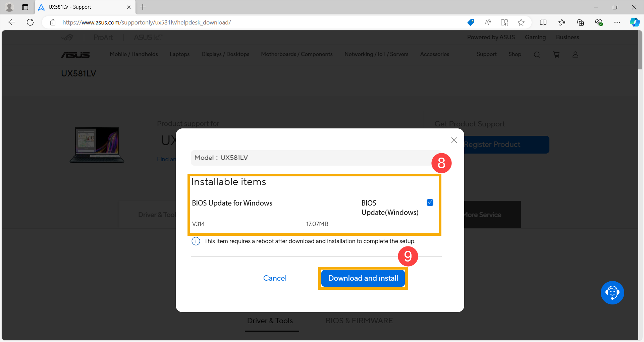Open Accessories menu
The image size is (644, 342).
434,54
